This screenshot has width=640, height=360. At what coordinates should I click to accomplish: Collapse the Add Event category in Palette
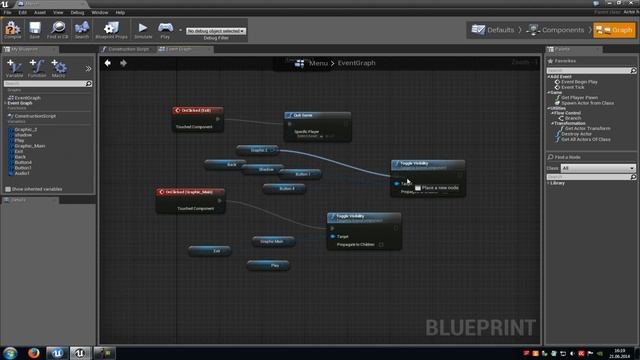pyautogui.click(x=549, y=77)
